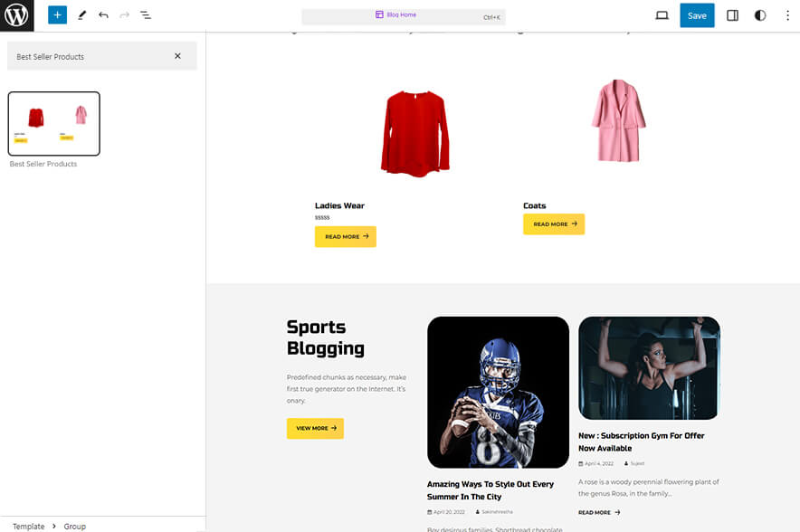Select Template in the bottom breadcrumb bar
The width and height of the screenshot is (800, 532).
(27, 526)
